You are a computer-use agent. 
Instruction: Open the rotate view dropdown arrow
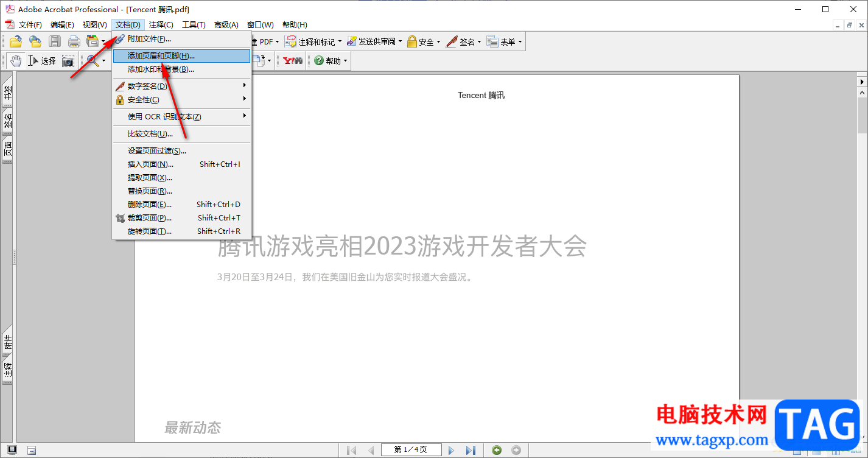[270, 61]
